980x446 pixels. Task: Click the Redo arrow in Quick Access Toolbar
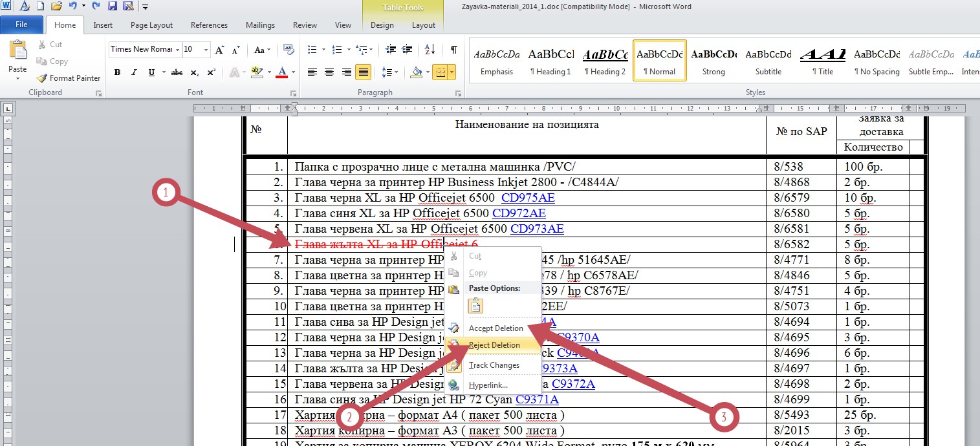coord(96,6)
